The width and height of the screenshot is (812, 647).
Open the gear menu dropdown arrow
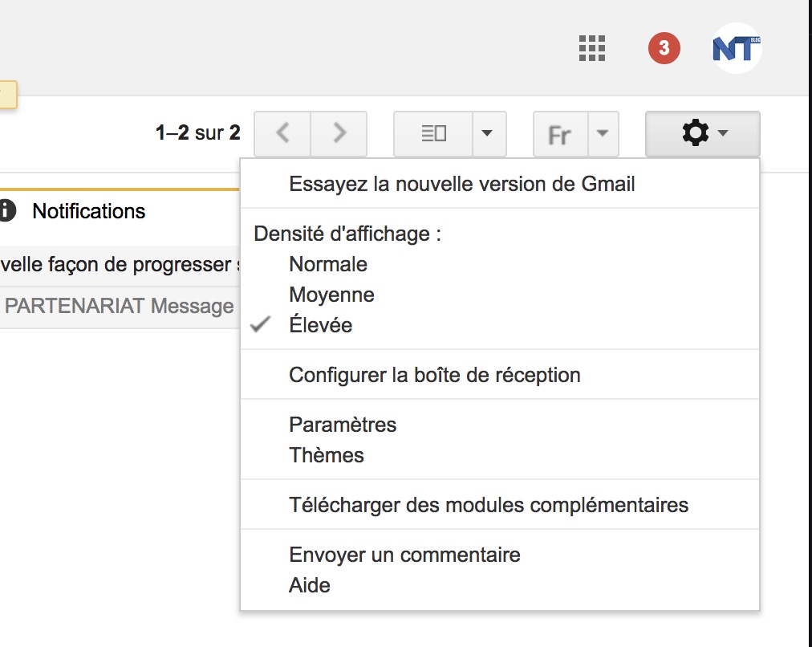(722, 133)
